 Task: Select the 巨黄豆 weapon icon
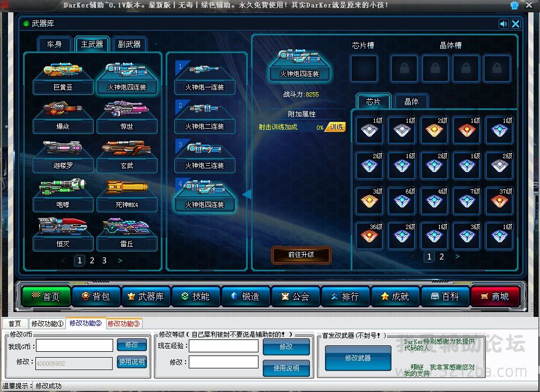(x=63, y=71)
